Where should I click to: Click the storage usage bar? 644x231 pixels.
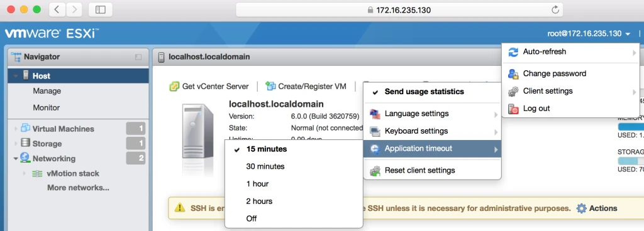coord(630,161)
